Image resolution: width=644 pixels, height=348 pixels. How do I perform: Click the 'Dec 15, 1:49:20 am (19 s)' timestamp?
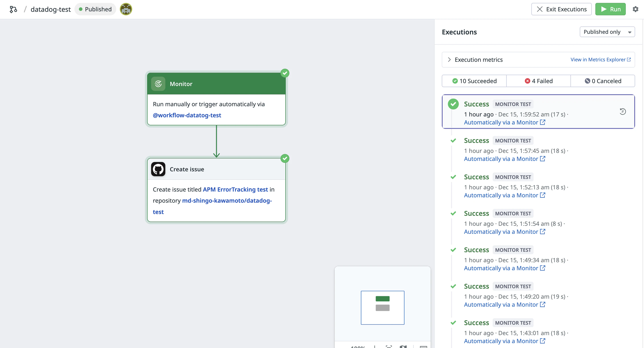coord(532,297)
